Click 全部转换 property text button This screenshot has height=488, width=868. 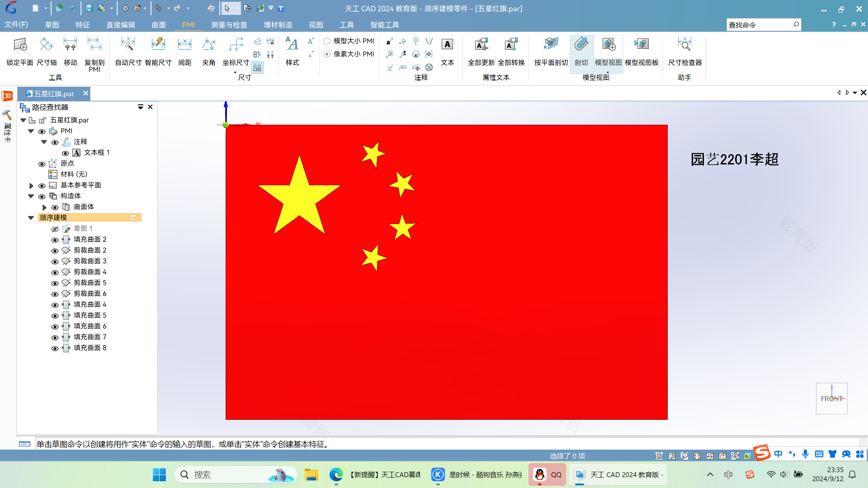click(x=511, y=52)
